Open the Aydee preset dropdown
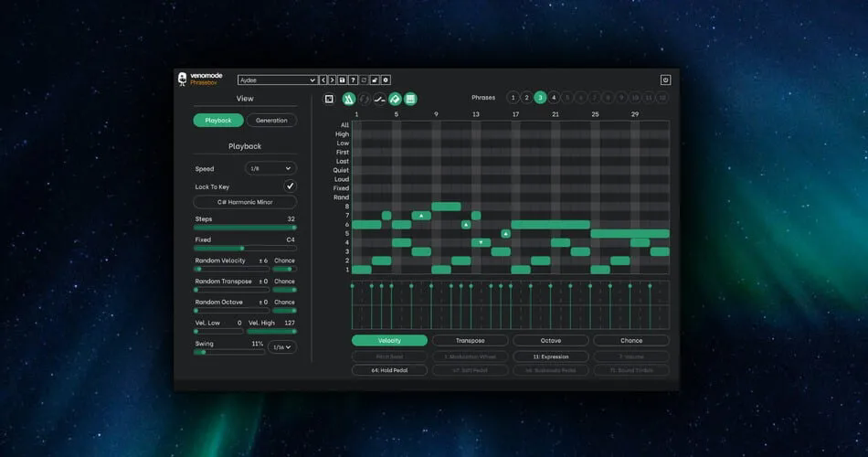 click(x=278, y=80)
